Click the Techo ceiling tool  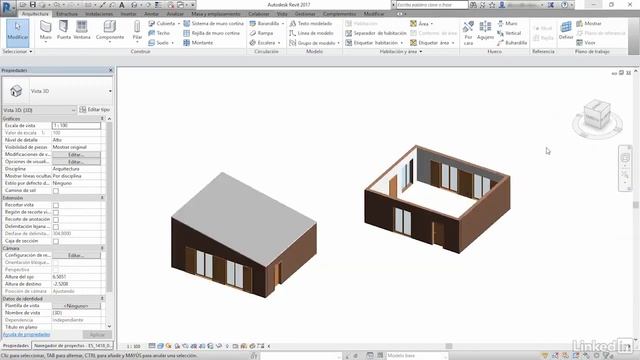click(159, 33)
